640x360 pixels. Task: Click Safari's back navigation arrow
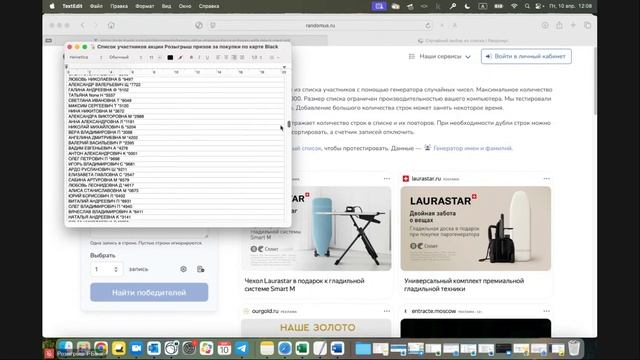tap(82, 25)
